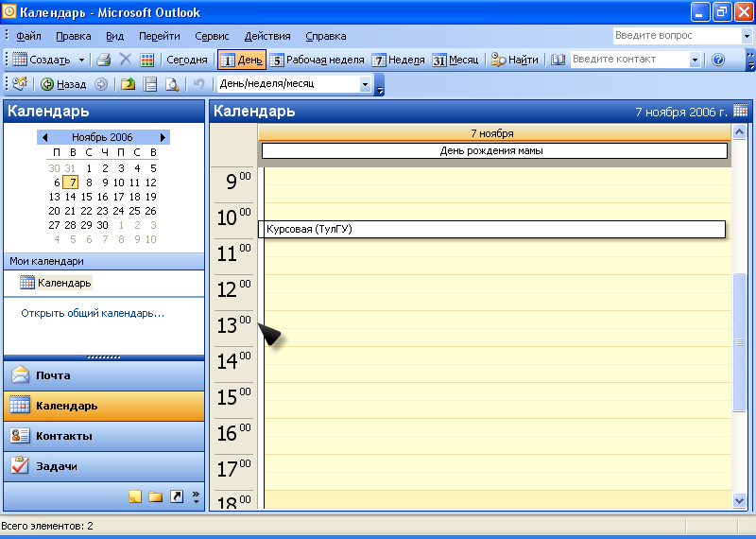Open Folder List icon in navigation pane
This screenshot has height=539, width=756.
pos(155,496)
